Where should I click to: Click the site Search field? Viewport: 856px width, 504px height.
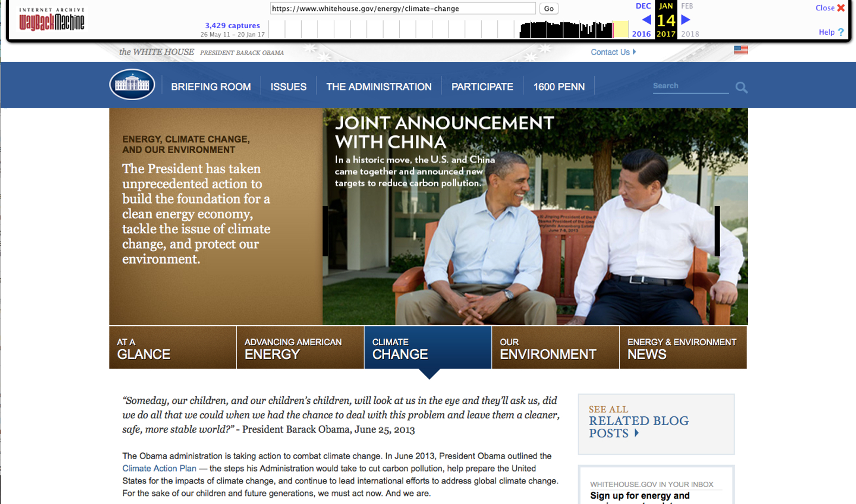pos(691,86)
